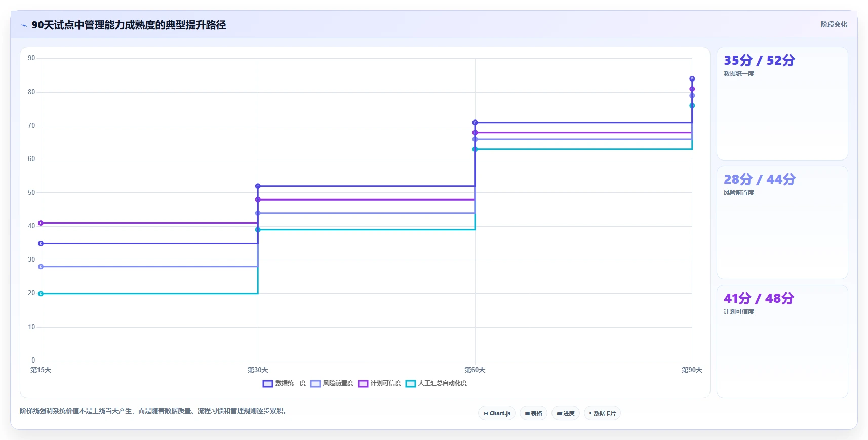Image resolution: width=868 pixels, height=440 pixels.
Task: Click the 人工汇总自动化度 point at 第15天 (20)
Action: 41,294
